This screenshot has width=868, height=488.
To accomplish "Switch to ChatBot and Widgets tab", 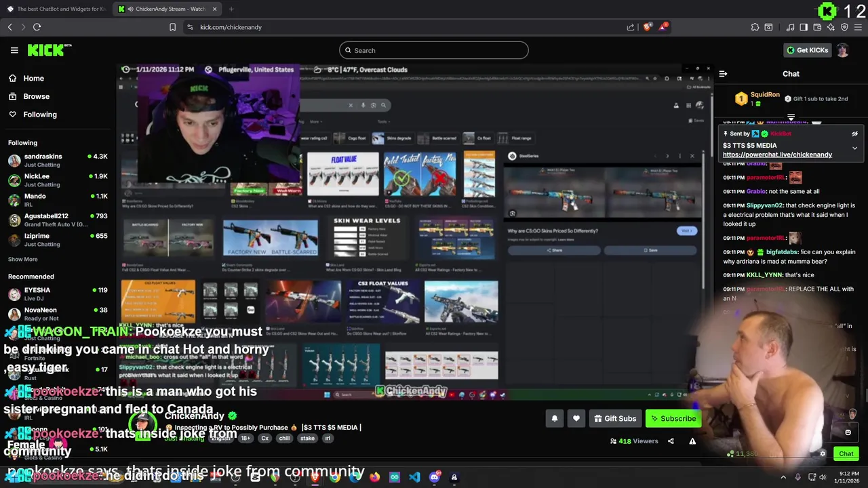I will [56, 9].
